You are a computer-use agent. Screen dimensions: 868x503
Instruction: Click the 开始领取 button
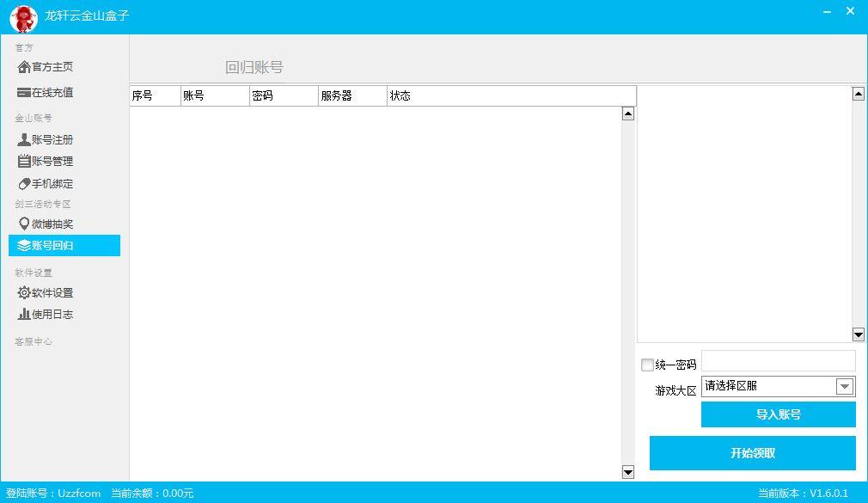pos(752,453)
